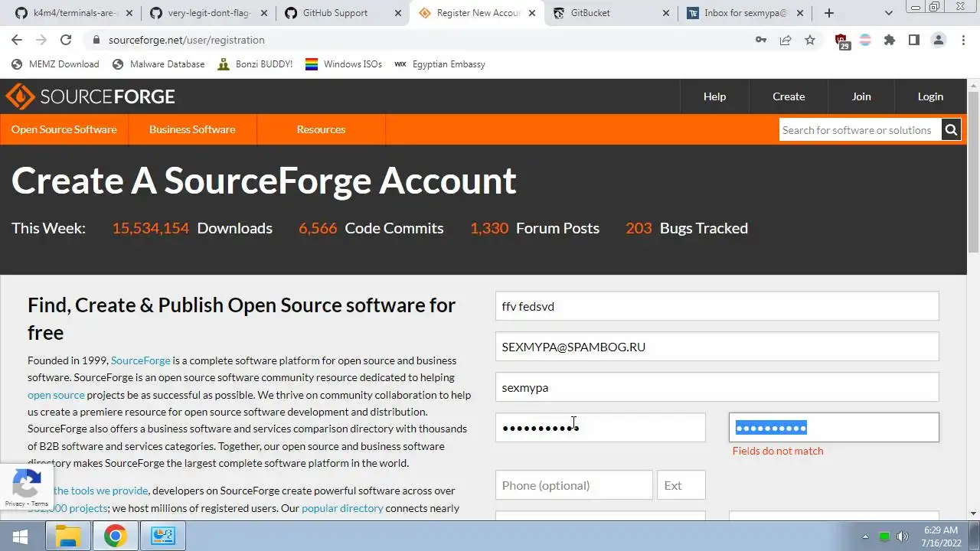Click the SourceForge logo
Screen dimensions: 980x551
[x=90, y=96]
